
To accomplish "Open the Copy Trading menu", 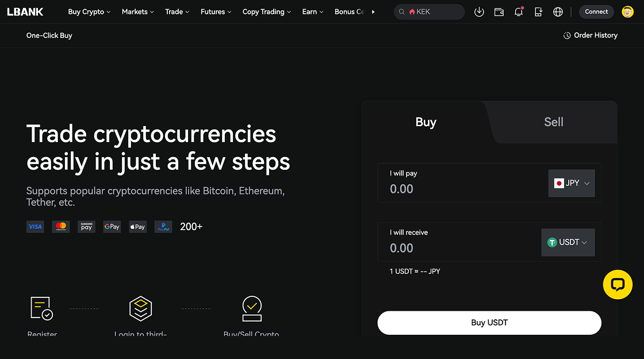I will pos(267,12).
